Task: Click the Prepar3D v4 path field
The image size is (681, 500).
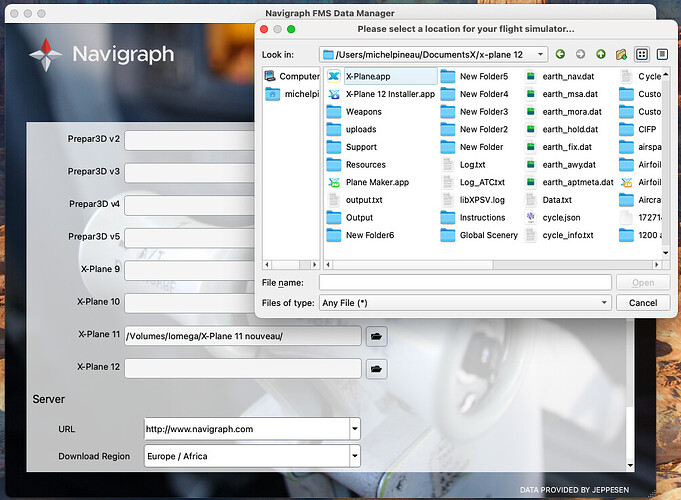Action: (x=190, y=206)
